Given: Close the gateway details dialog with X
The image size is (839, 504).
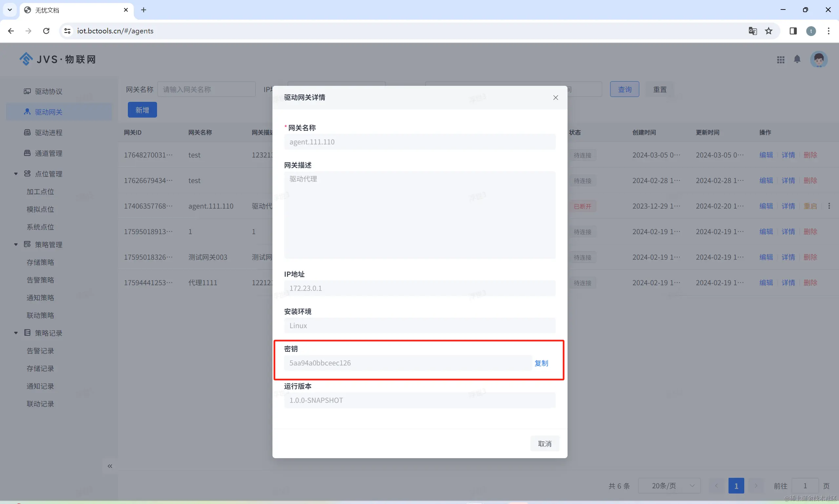Looking at the screenshot, I should tap(555, 98).
